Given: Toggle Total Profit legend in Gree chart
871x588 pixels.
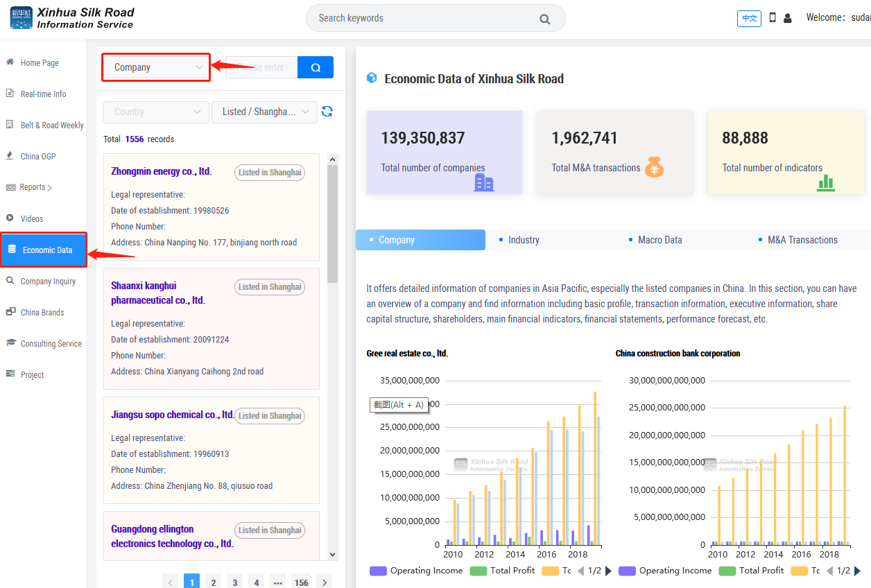Looking at the screenshot, I should 503,571.
